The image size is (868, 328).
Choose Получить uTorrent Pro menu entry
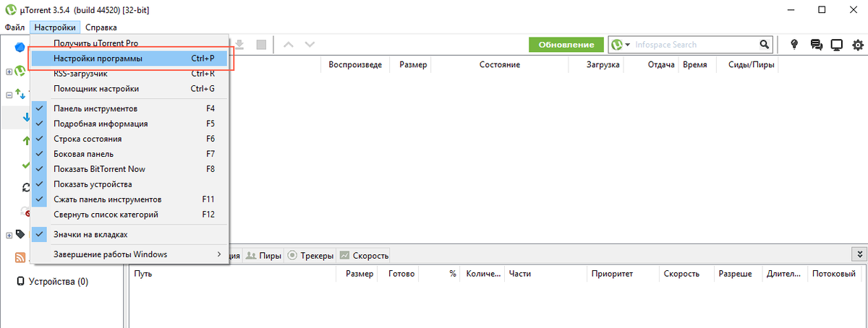click(130, 43)
